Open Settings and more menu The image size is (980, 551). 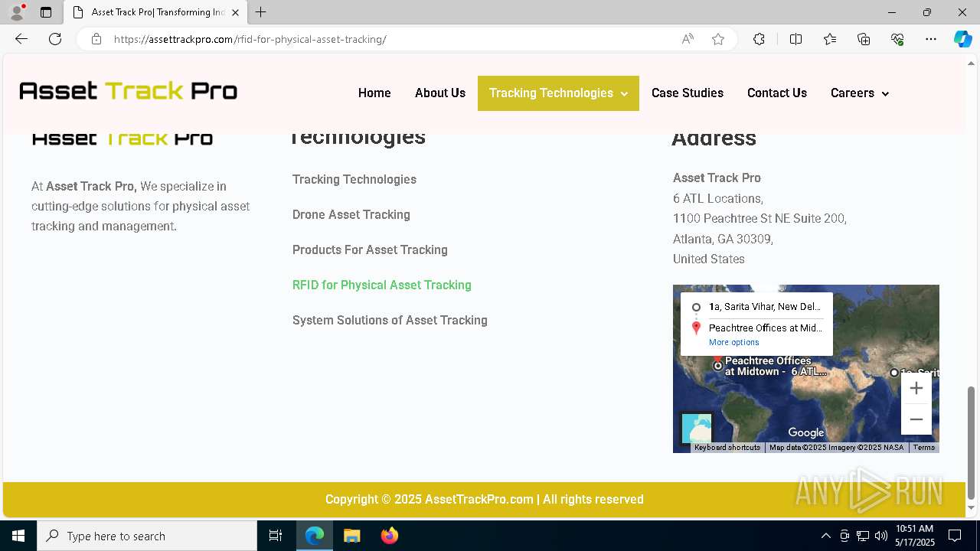click(x=931, y=39)
